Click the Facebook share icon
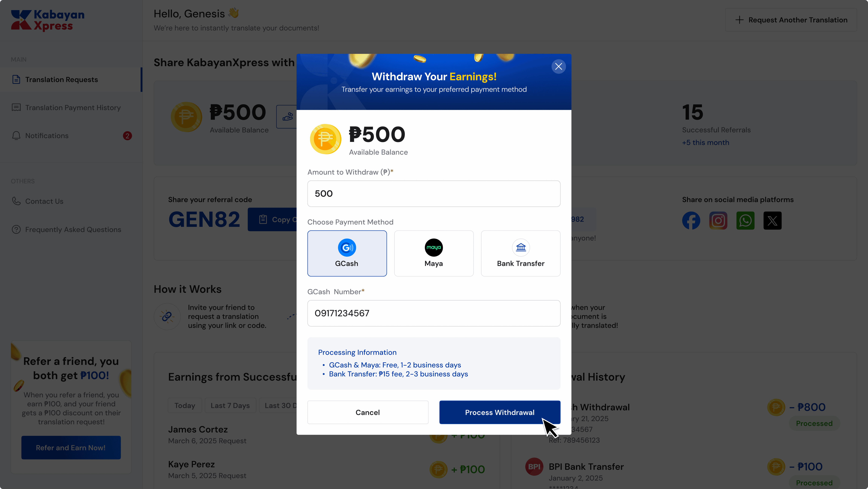Viewport: 868px width, 489px height. [x=691, y=221]
